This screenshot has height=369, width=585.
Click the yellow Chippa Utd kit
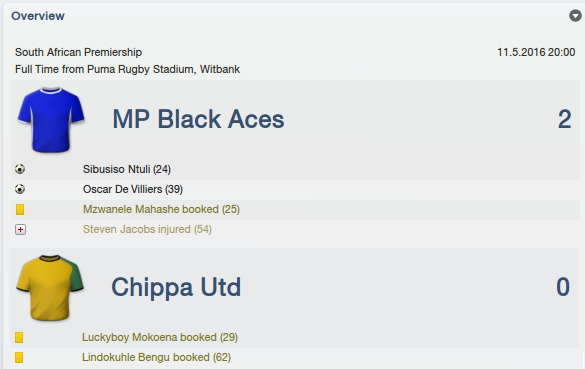50,288
